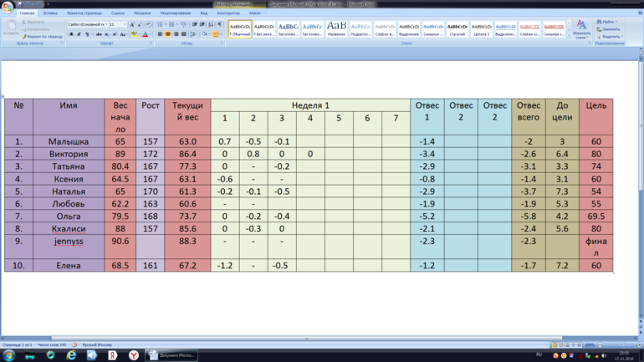Toggle italic text formatting
Screen dimensions: 644x362
click(79, 34)
